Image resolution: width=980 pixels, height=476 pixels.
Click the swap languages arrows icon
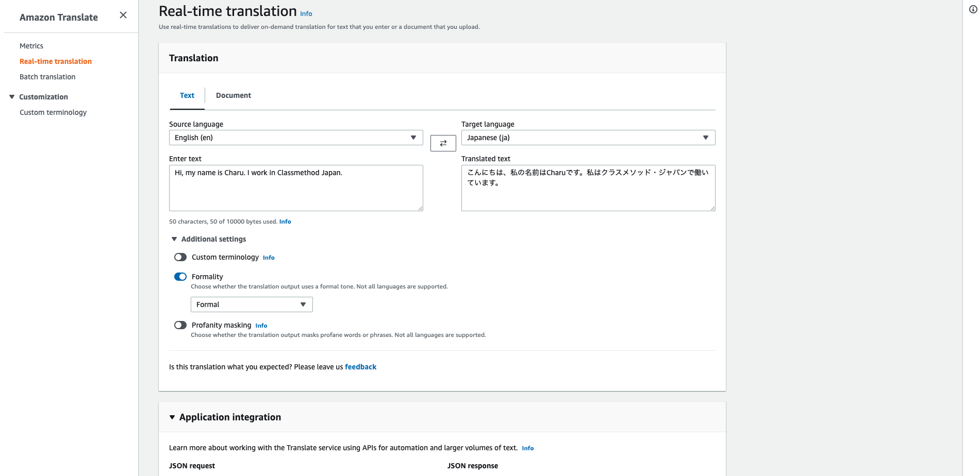(443, 143)
